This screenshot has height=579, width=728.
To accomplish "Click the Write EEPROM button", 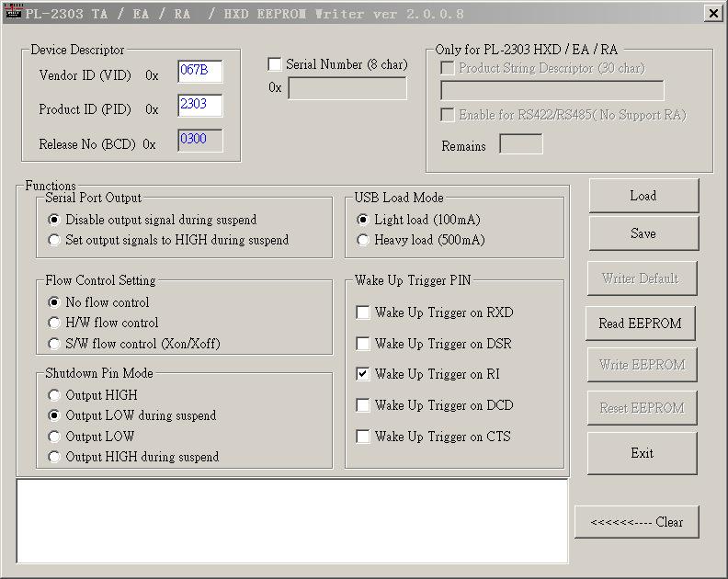I will (x=642, y=365).
